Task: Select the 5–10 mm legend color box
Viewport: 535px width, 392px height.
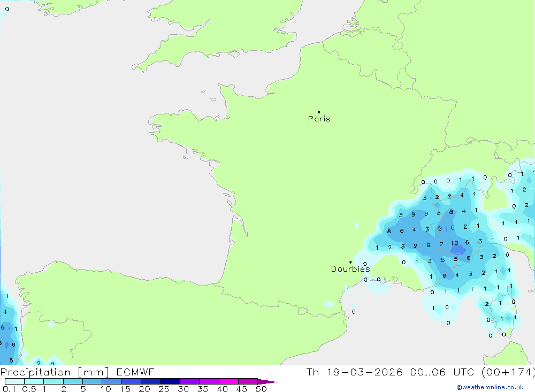Action: tap(93, 381)
